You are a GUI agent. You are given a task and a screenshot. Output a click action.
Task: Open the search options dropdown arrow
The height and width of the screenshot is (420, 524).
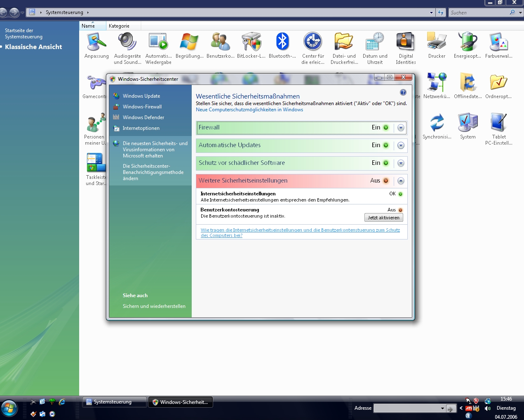(x=520, y=12)
